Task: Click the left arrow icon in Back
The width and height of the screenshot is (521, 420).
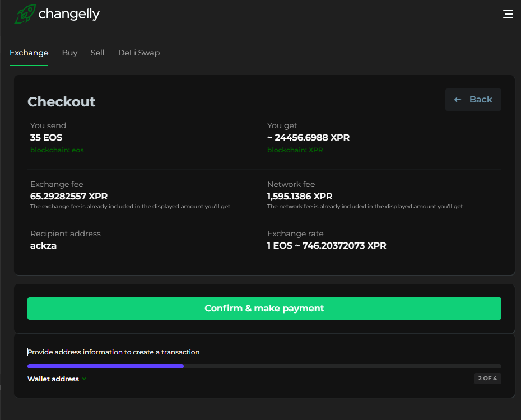Action: [458, 100]
